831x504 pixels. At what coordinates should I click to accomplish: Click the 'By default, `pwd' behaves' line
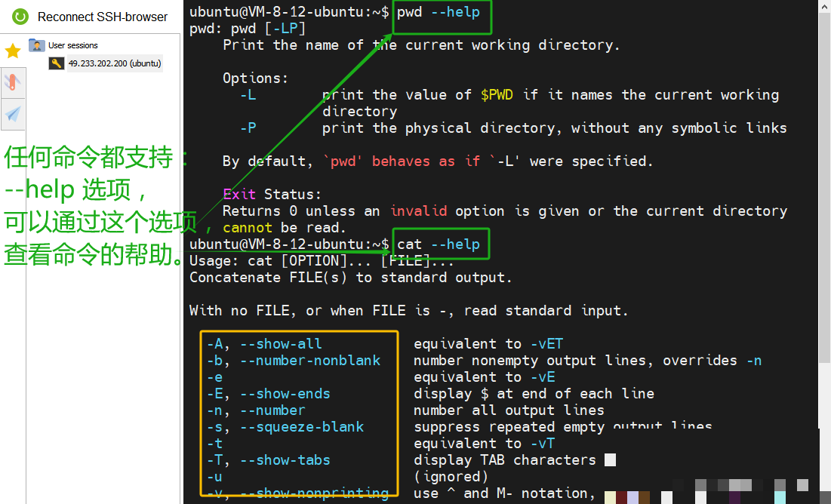(438, 161)
